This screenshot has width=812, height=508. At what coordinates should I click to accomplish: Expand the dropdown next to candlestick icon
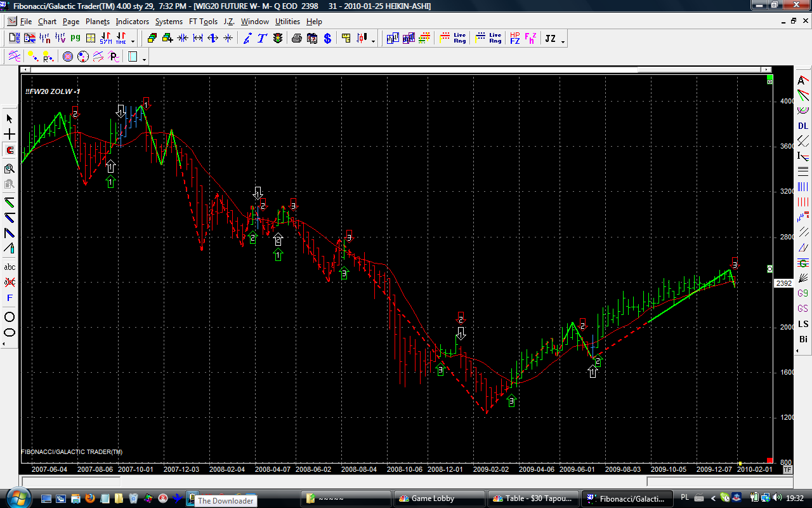tap(373, 41)
